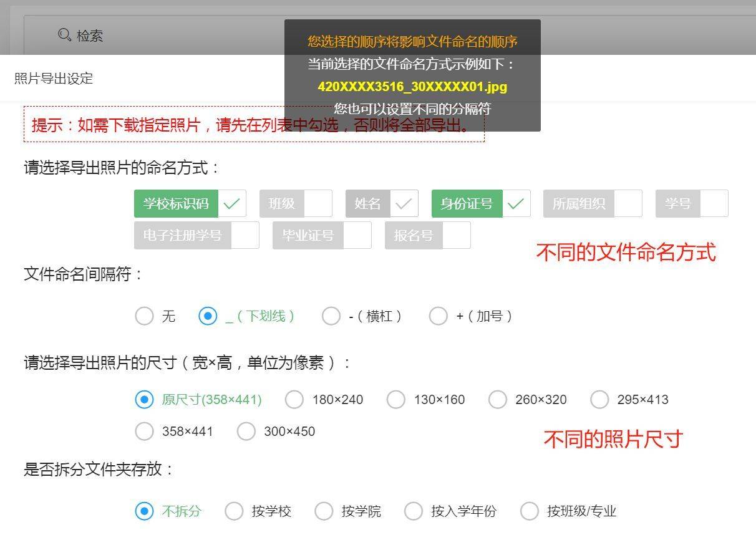756x550 pixels.
Task: Select 300×450 export size
Action: 246,431
